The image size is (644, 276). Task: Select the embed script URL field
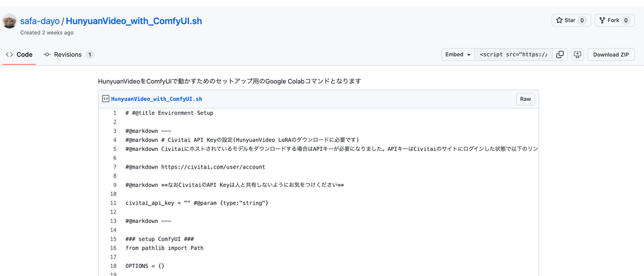pyautogui.click(x=513, y=54)
